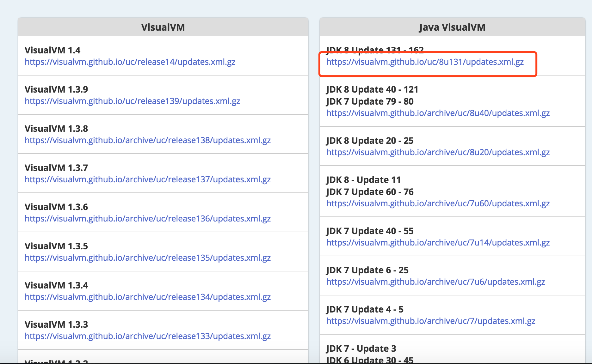592x364 pixels.
Task: Open the release137 archive updates link
Action: [x=148, y=179]
